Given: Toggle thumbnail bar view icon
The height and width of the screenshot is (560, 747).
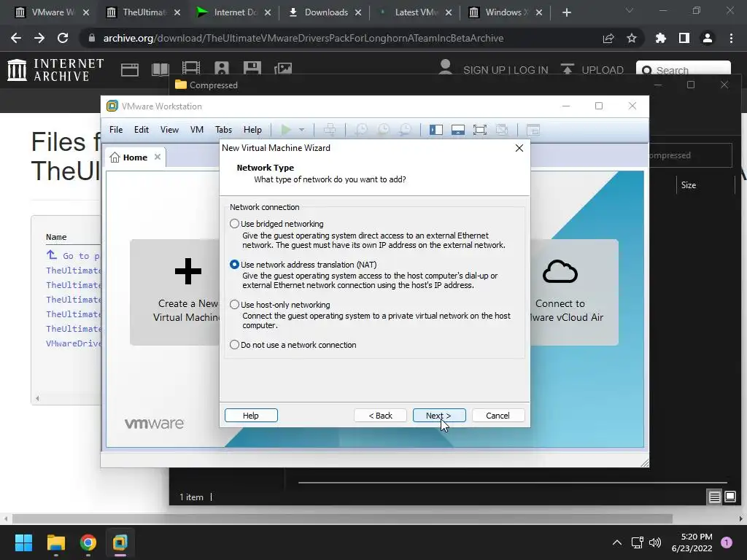Looking at the screenshot, I should 458,130.
